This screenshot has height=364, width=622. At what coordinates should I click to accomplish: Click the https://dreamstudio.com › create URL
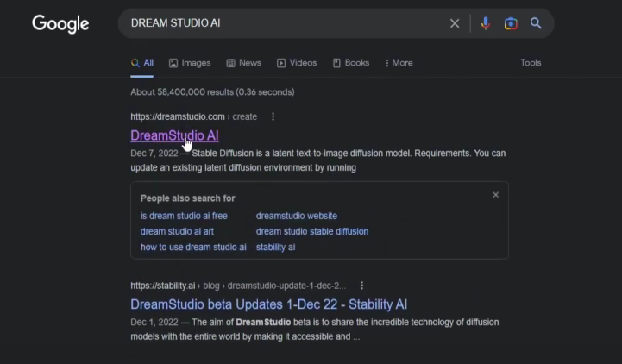(193, 116)
